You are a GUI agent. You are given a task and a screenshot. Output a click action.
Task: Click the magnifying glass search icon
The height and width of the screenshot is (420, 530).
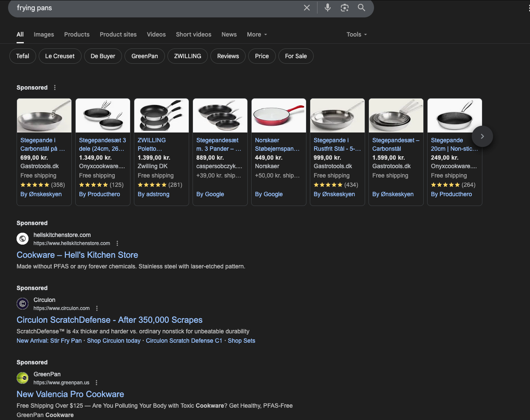pos(361,8)
